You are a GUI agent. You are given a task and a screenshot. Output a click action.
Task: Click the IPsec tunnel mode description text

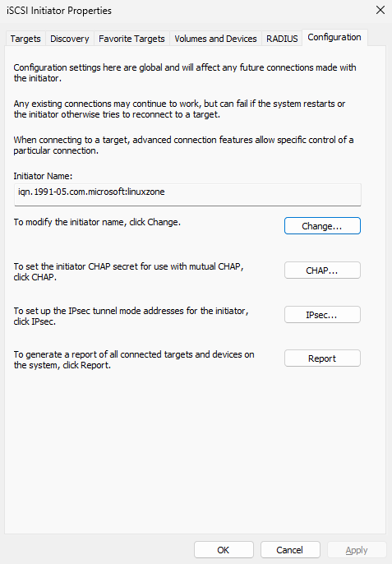tap(131, 316)
